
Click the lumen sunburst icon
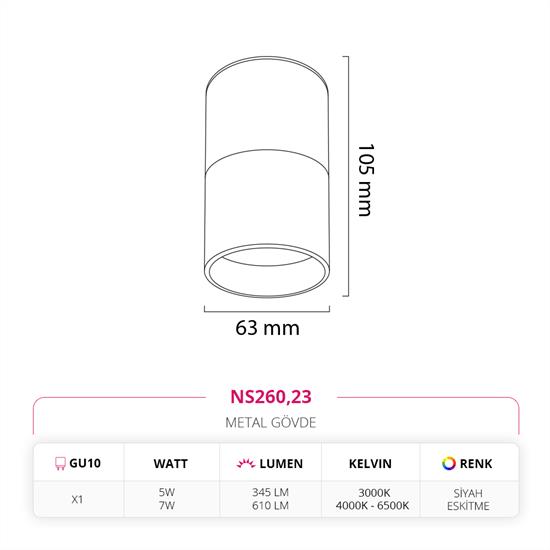click(x=246, y=463)
